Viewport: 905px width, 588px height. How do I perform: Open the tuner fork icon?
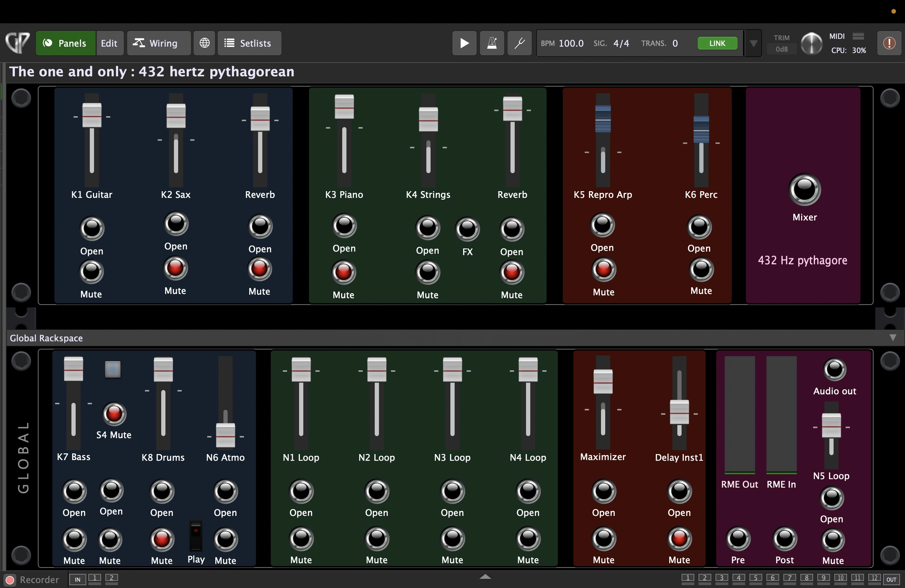pos(519,43)
